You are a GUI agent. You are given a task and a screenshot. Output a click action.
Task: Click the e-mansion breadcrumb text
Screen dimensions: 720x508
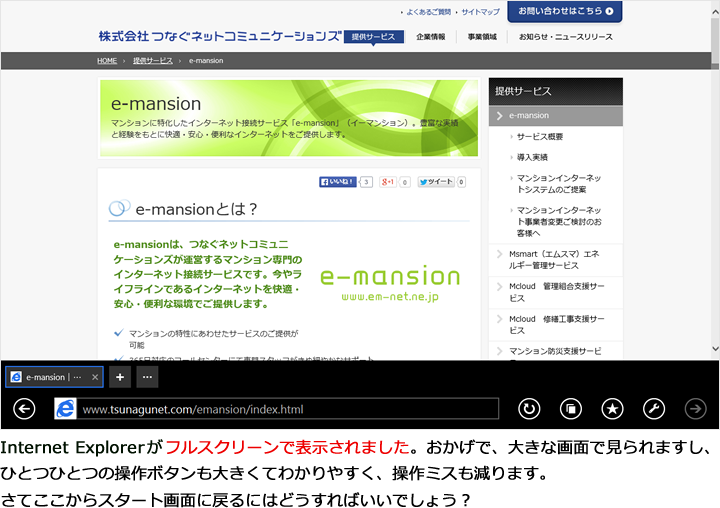[206, 61]
